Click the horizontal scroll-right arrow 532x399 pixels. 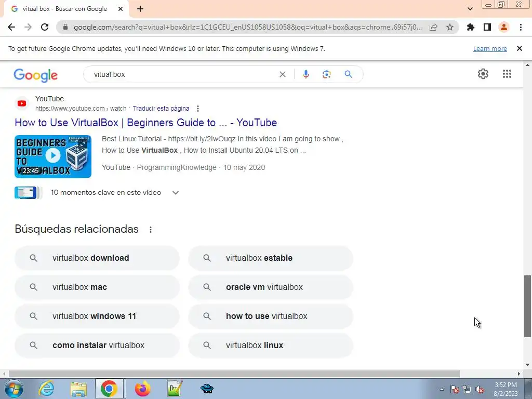pos(519,374)
